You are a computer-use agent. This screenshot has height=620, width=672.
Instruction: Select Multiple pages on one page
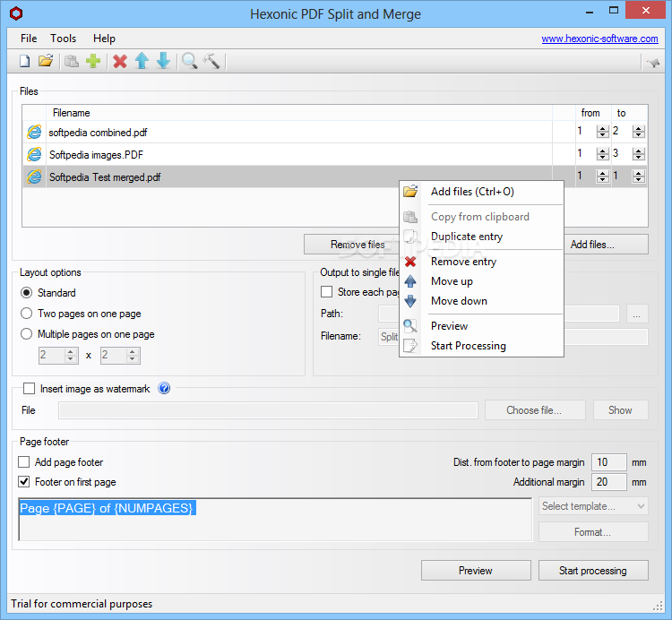(x=27, y=334)
